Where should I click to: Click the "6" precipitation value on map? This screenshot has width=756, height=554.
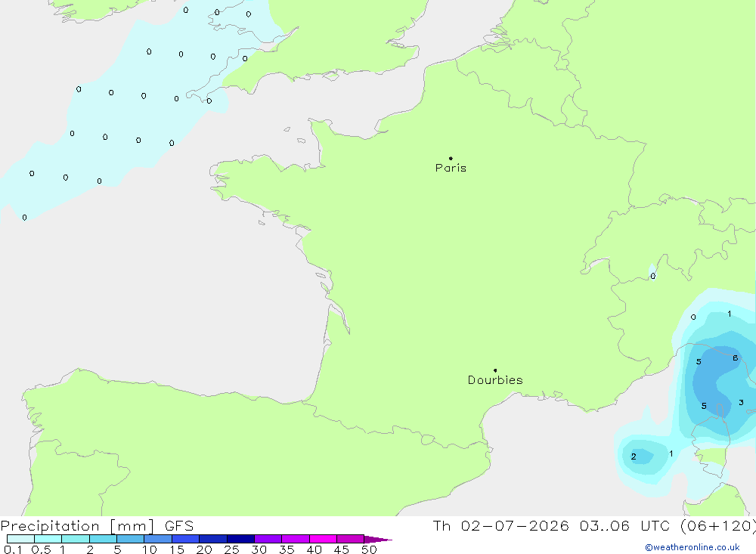click(736, 357)
